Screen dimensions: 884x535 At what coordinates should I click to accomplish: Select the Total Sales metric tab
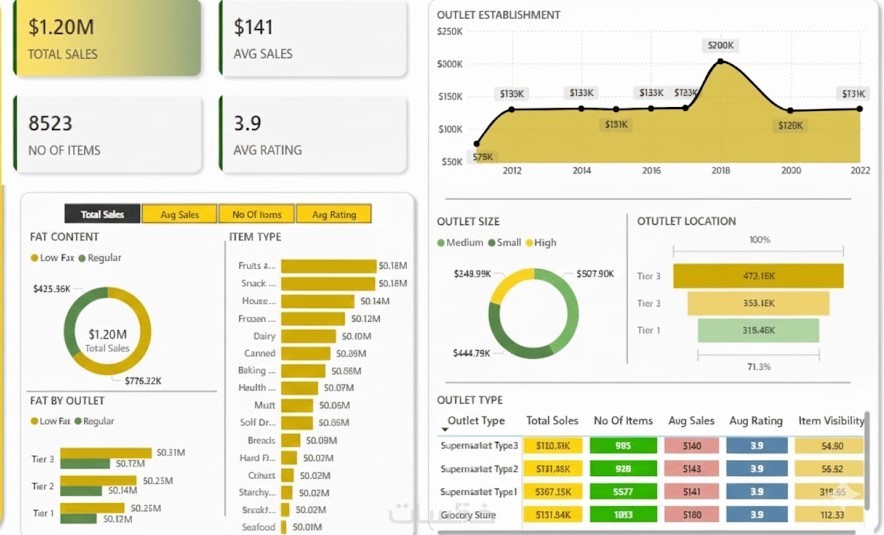pos(102,214)
